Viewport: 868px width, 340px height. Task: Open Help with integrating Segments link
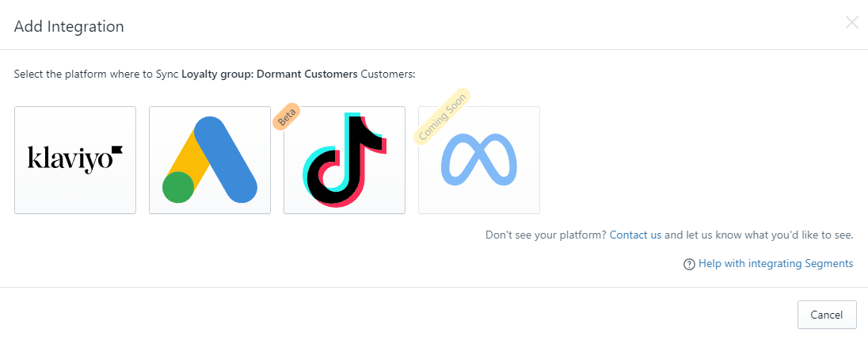coord(775,264)
